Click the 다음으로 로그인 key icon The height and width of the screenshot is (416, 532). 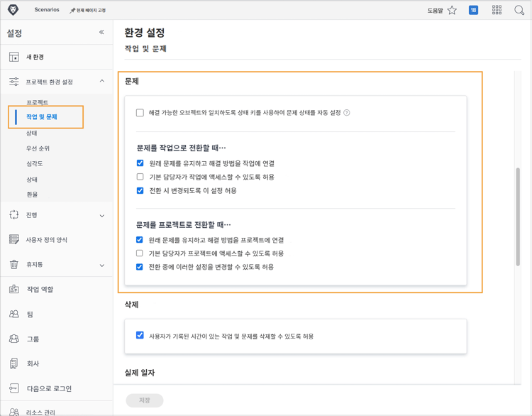tap(14, 388)
